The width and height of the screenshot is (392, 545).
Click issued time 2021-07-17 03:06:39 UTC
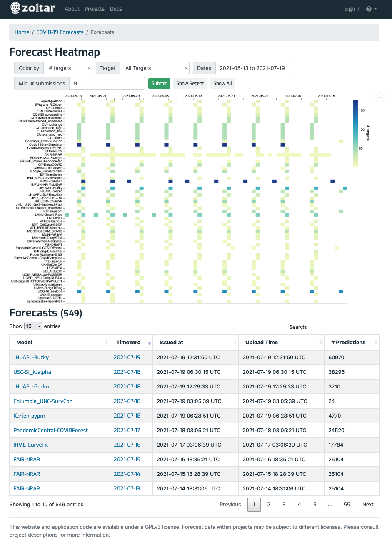(x=189, y=445)
